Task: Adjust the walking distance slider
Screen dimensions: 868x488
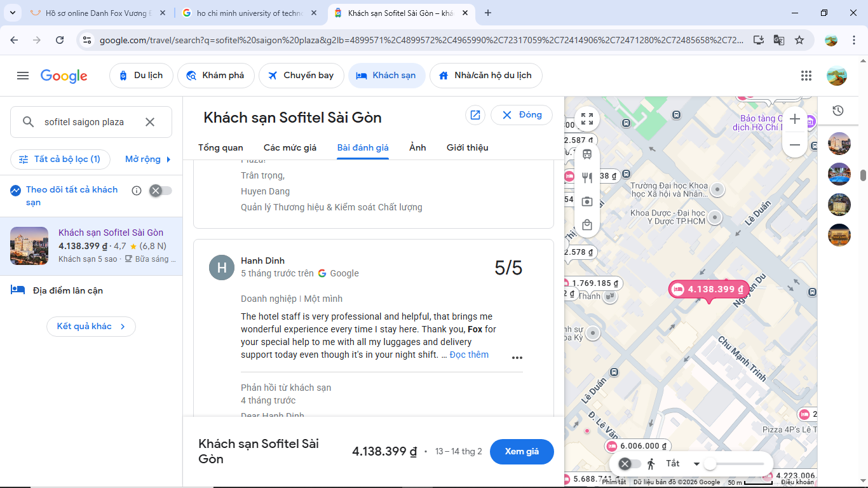Action: pos(710,464)
